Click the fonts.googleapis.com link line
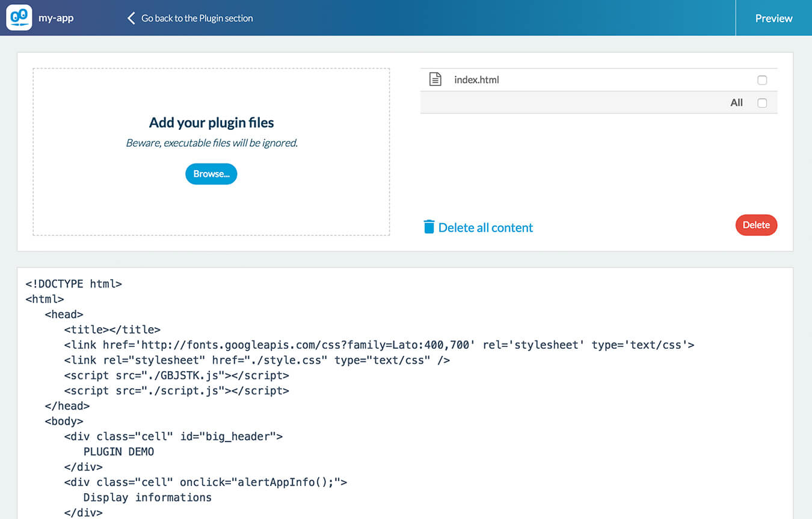812x519 pixels. pos(379,345)
